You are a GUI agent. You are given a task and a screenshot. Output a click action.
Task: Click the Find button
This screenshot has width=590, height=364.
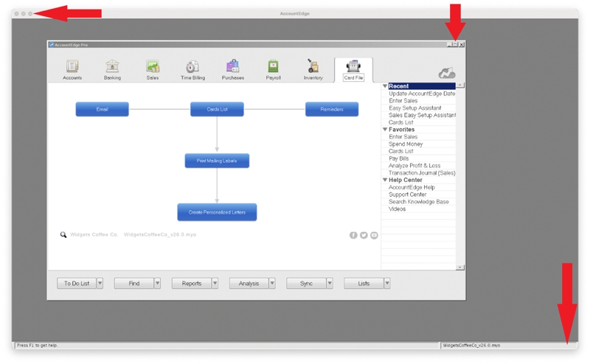coord(134,283)
